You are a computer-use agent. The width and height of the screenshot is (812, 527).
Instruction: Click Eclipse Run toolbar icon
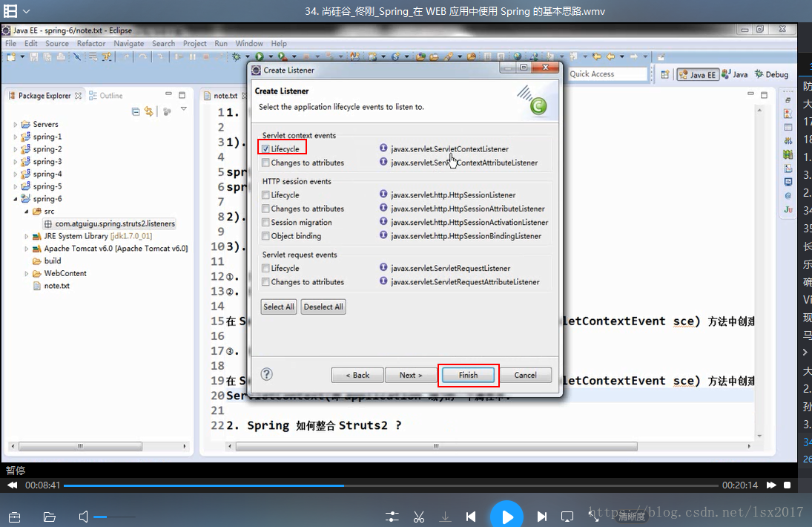(x=259, y=56)
